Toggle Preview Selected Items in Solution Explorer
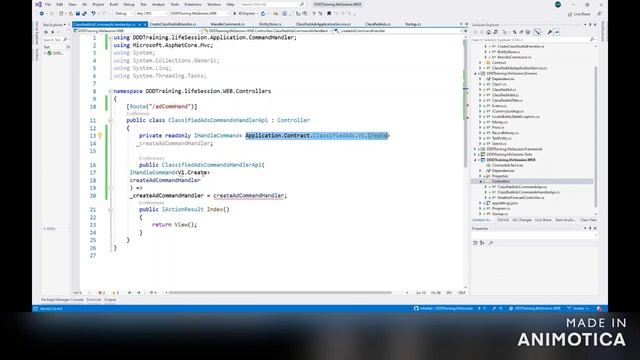 coord(557,32)
